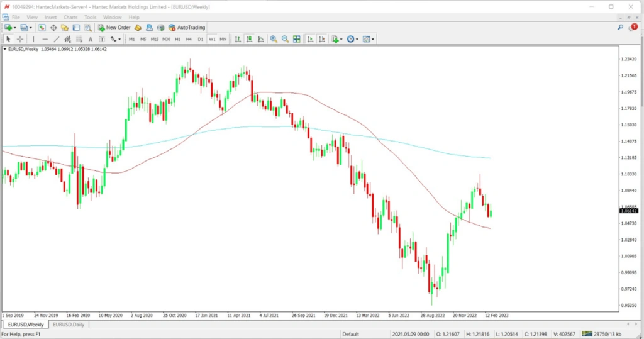The height and width of the screenshot is (339, 644).
Task: Select the line chart display icon
Action: point(261,39)
